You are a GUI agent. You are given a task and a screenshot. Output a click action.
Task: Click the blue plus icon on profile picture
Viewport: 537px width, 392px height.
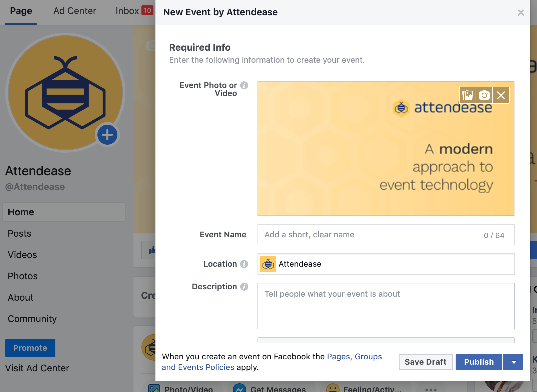107,135
